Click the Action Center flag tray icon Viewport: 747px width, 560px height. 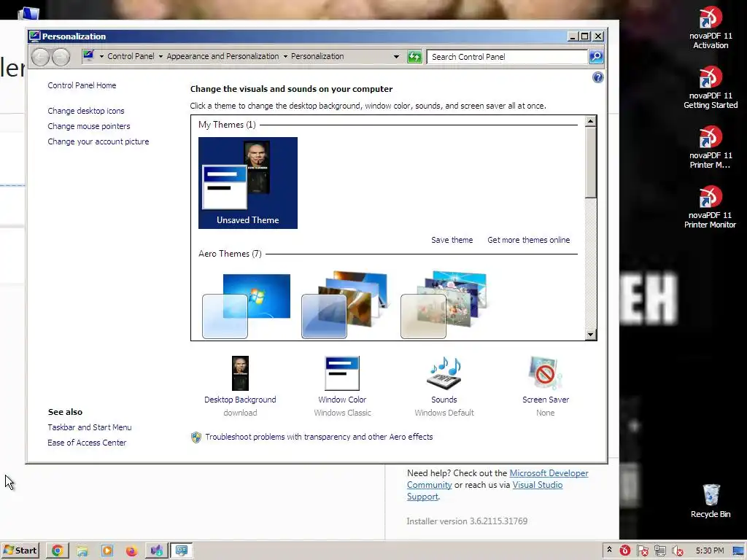coord(642,551)
